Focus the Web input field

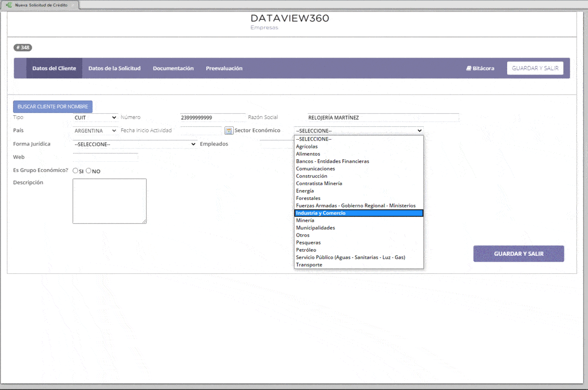point(105,157)
